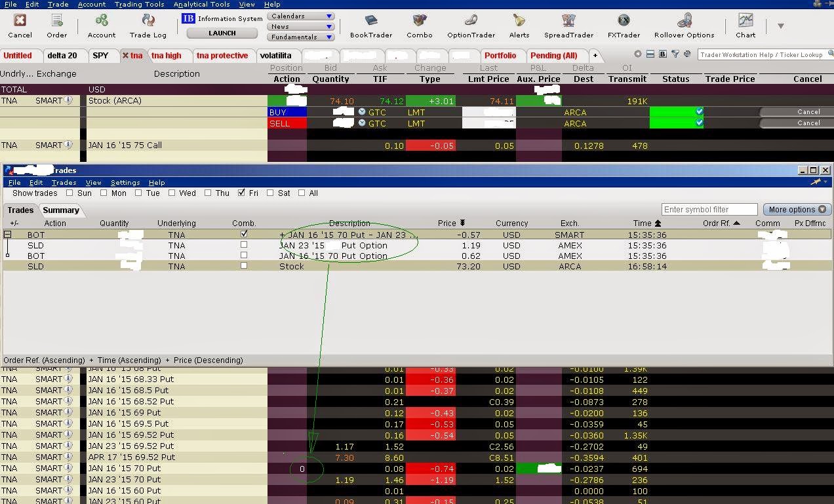The width and height of the screenshot is (834, 504).
Task: Click the bold B icon near ticker lookup
Action: point(662,54)
